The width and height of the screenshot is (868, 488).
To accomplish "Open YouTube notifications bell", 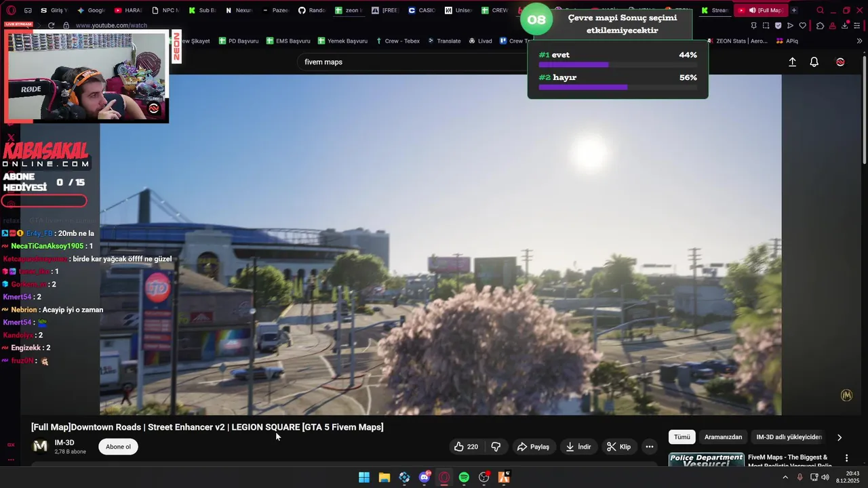I will point(814,62).
